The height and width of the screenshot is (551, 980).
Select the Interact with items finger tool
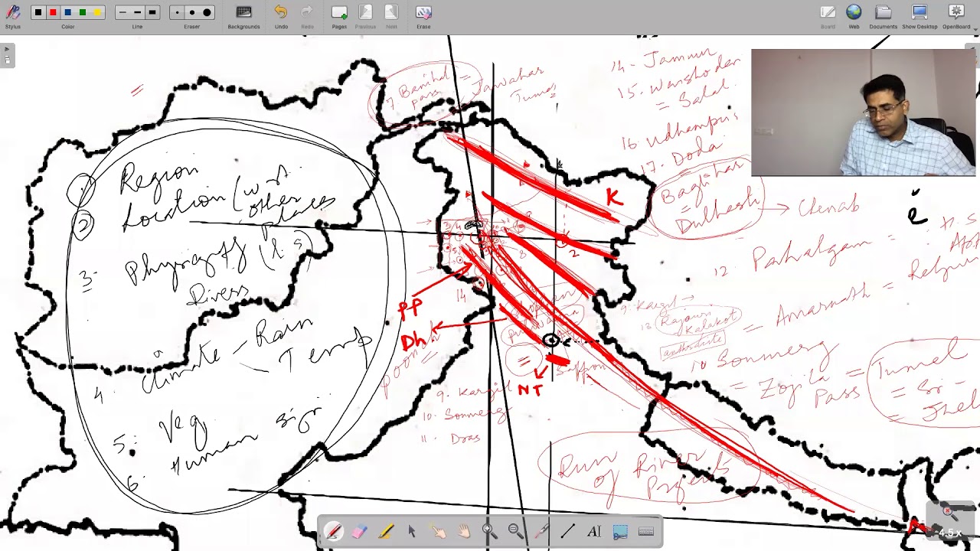(x=438, y=531)
